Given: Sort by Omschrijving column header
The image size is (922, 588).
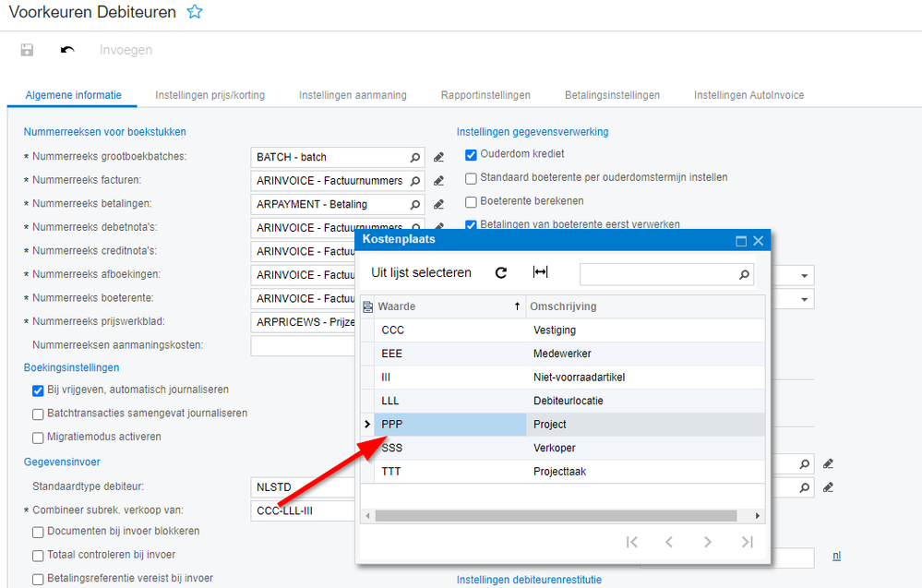Looking at the screenshot, I should (x=646, y=306).
